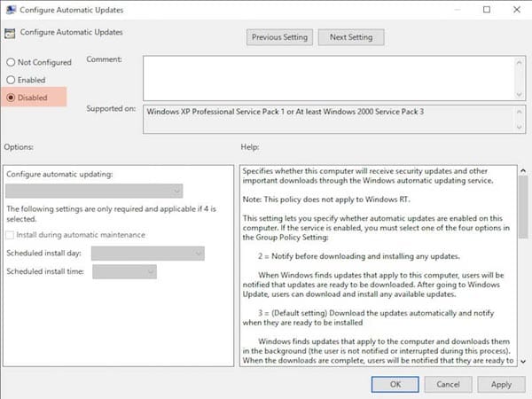The height and width of the screenshot is (399, 532).
Task: Click '2 = Notify before downloading' help line
Action: [x=358, y=256]
